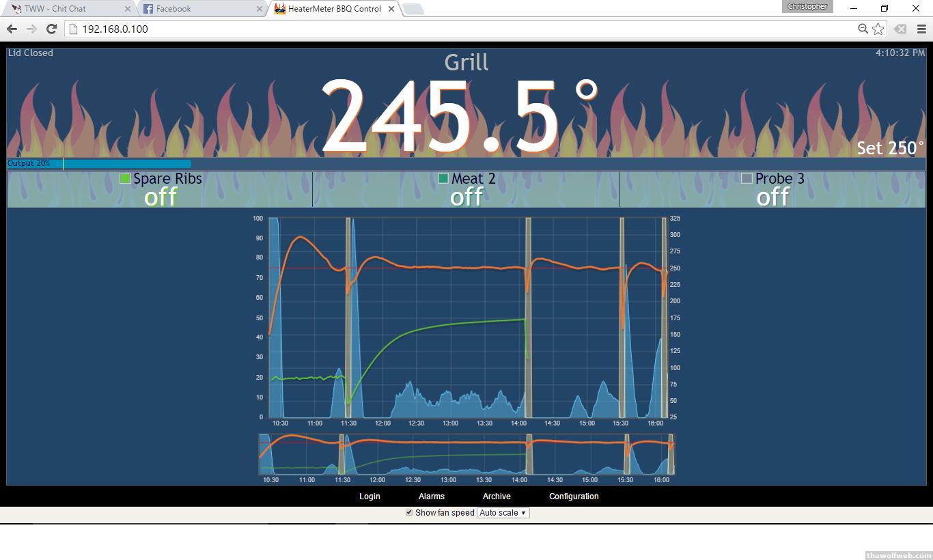
Task: Click the Spare Ribs green color swatch
Action: pos(125,178)
